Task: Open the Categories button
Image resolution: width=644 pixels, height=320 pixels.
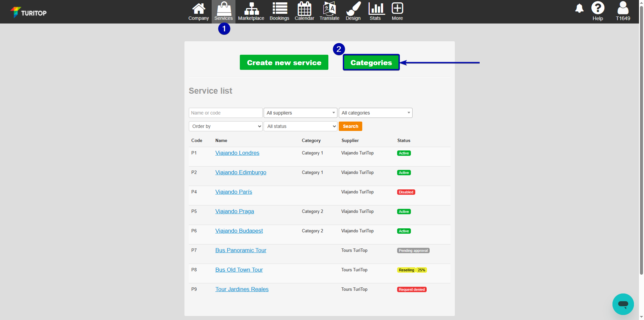Action: click(x=371, y=62)
